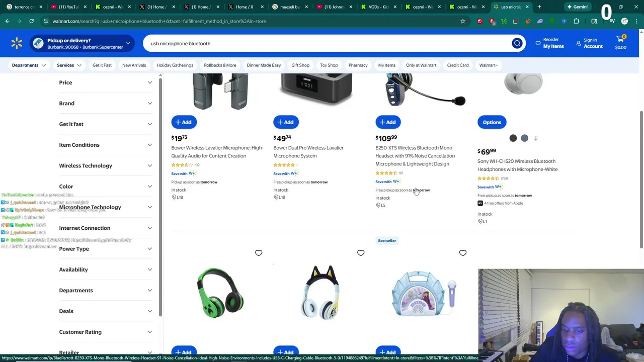Expand the Brand filter
This screenshot has height=362, width=644.
coord(105,103)
